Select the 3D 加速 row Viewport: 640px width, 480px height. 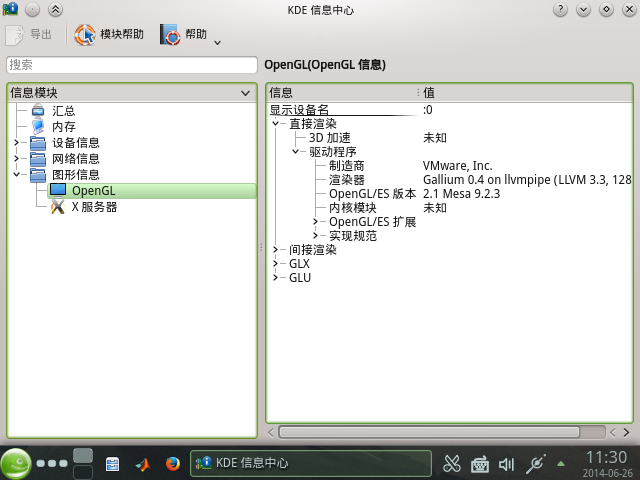click(449, 138)
